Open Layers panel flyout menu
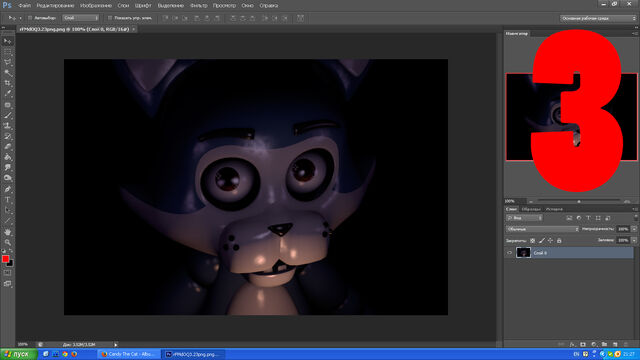640x360 pixels. click(635, 209)
